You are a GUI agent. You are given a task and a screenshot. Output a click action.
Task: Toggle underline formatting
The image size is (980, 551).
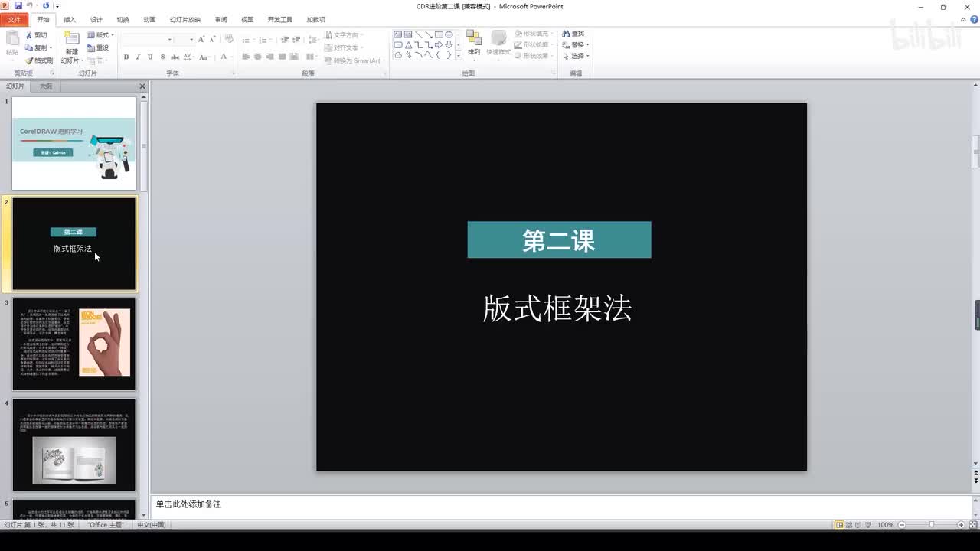[150, 57]
